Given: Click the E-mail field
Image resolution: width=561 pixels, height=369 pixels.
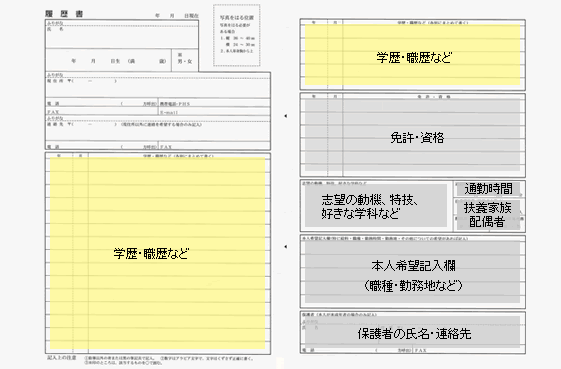Looking at the screenshot, I should 214,112.
